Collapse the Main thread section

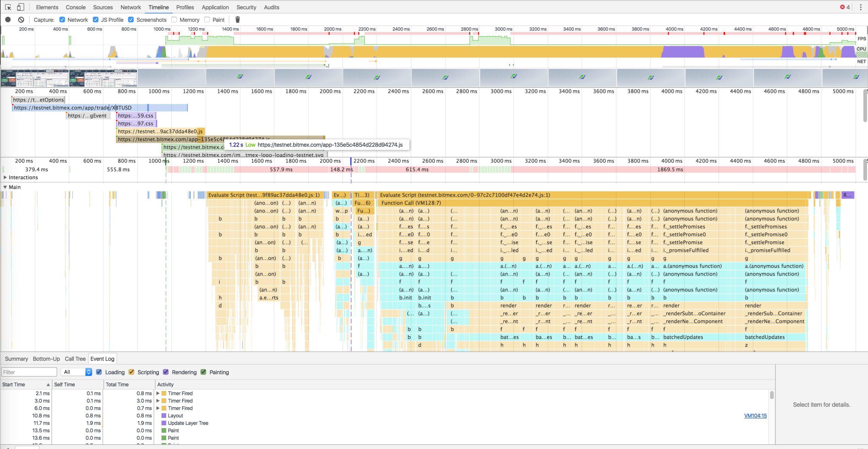[5, 187]
